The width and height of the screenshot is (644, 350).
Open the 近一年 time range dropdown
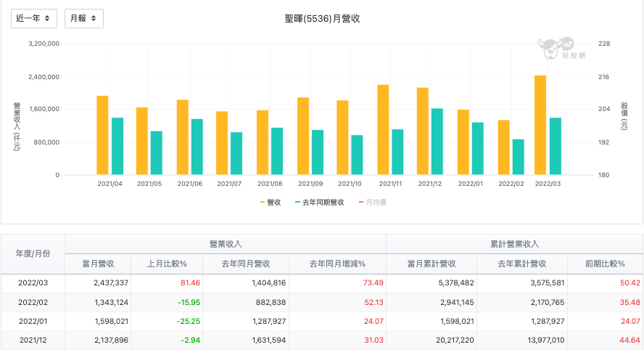33,18
